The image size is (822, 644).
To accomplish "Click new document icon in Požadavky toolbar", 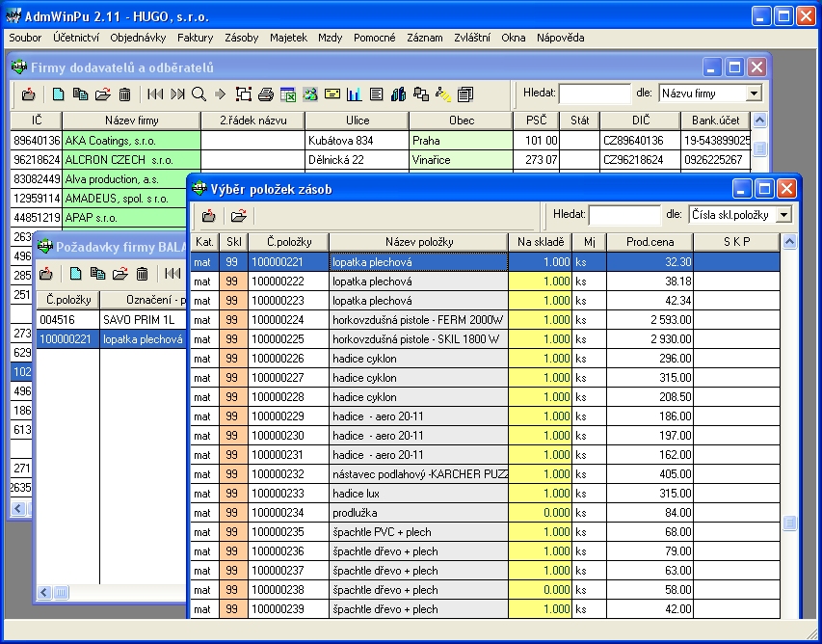I will 73,274.
